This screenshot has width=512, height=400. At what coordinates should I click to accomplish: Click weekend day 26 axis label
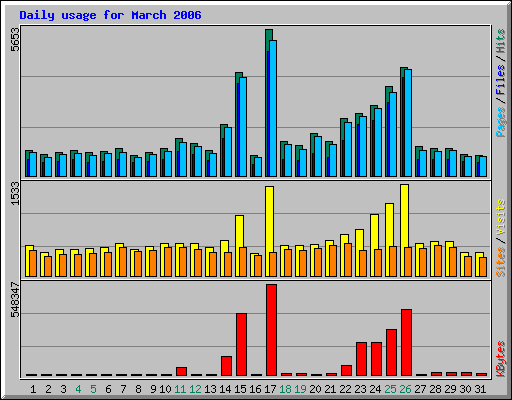pyautogui.click(x=405, y=389)
